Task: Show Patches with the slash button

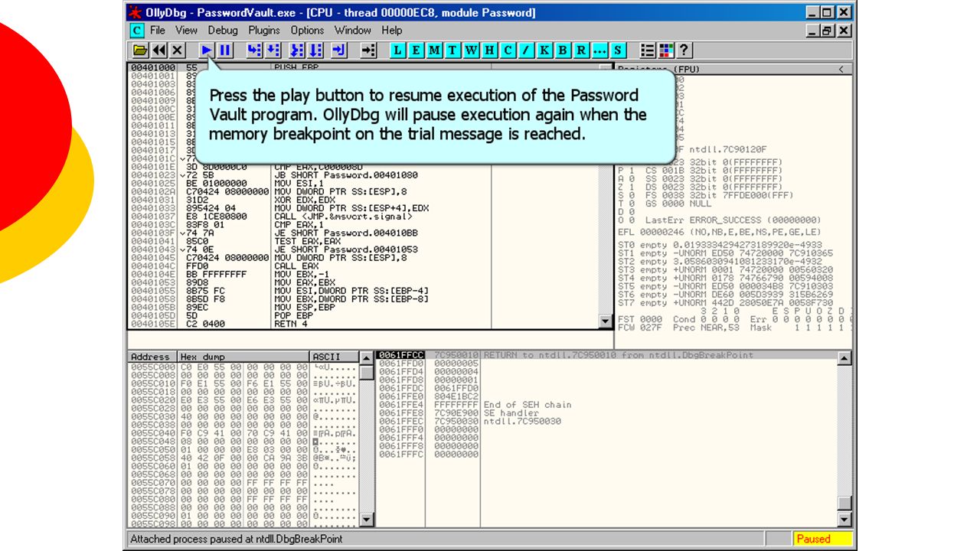Action: (527, 51)
